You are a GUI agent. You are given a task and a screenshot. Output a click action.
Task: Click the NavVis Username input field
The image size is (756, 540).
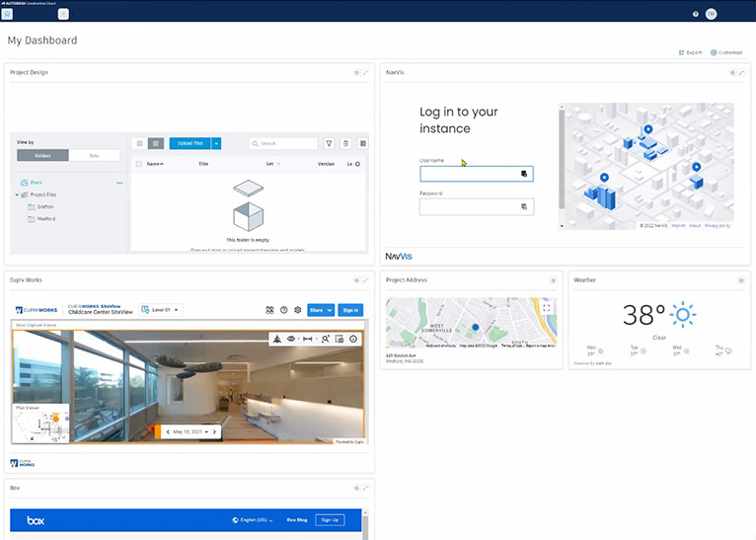(470, 174)
